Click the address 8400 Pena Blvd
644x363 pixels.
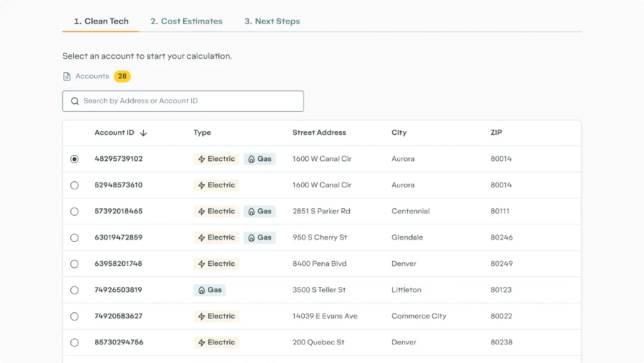(x=320, y=263)
